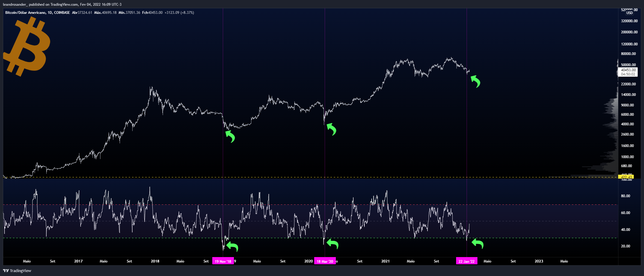Click the RSI 60.00 axis label
This screenshot has height=276, width=644.
point(626,213)
